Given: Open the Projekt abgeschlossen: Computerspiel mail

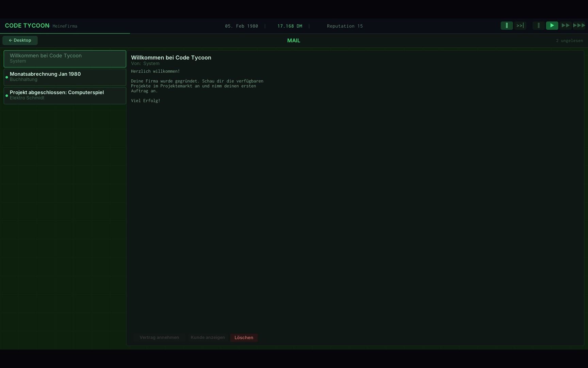Looking at the screenshot, I should pyautogui.click(x=65, y=95).
